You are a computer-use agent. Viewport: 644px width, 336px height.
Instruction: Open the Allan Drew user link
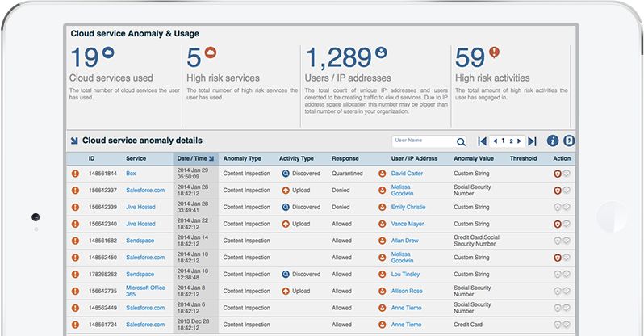click(x=405, y=241)
